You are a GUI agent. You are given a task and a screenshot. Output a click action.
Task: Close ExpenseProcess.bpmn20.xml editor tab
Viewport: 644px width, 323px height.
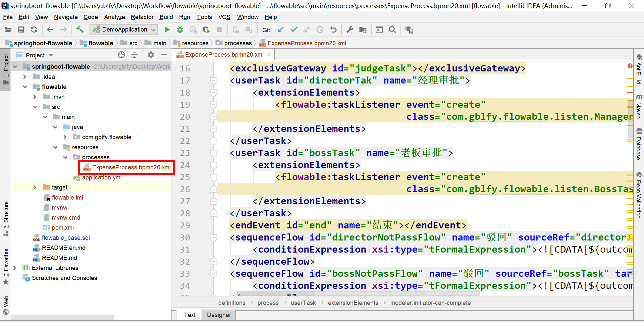[269, 54]
